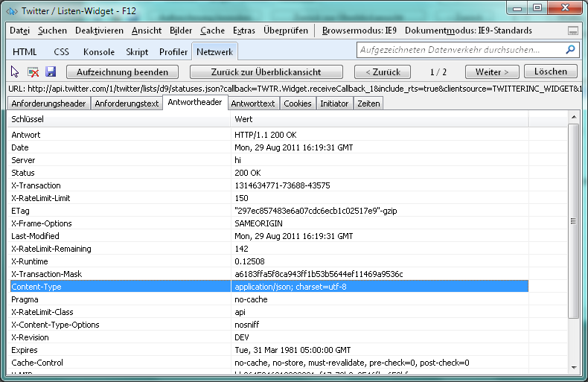The width and height of the screenshot is (588, 382).
Task: Select the X-Runtime row
Action: [x=269, y=261]
